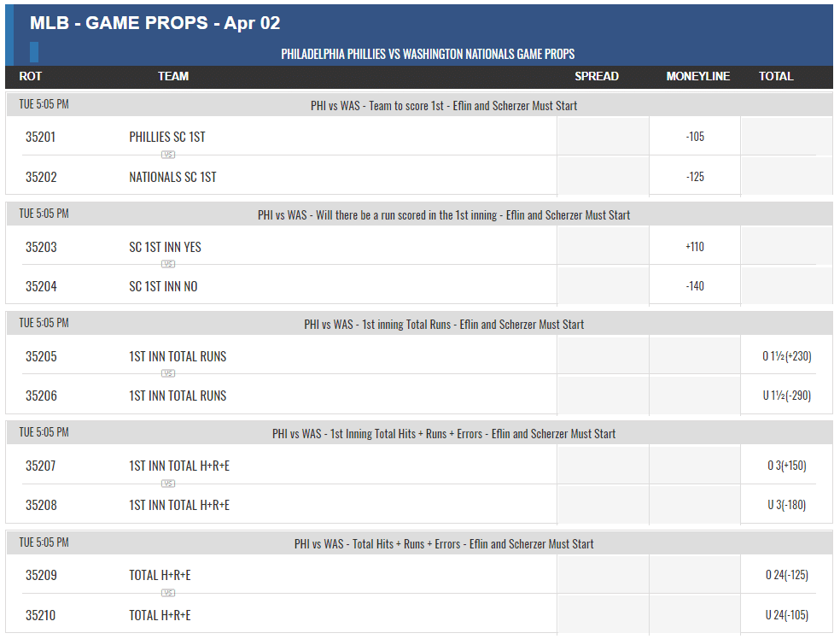Select Over 24 total H+R+E -125
840x639 pixels.
pyautogui.click(x=786, y=575)
